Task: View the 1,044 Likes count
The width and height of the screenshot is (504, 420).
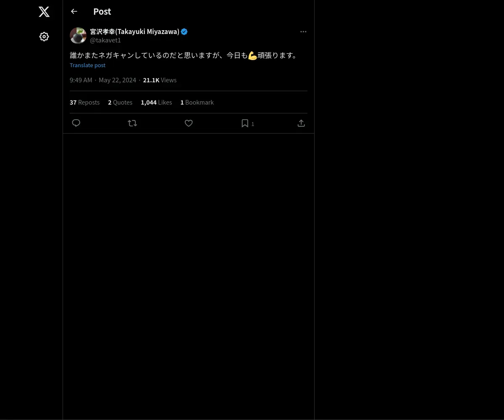Action: tap(156, 102)
